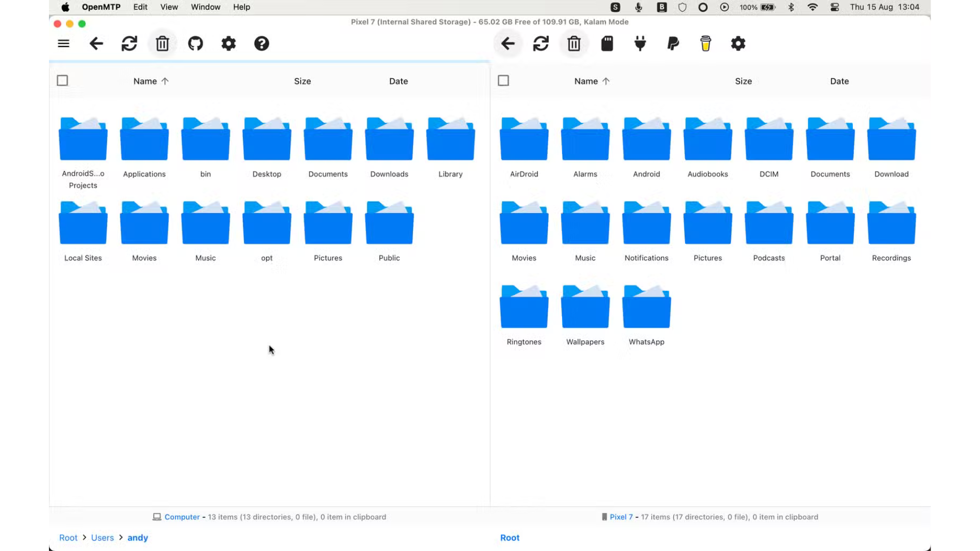Click the GitHub icon in left toolbar

point(195,44)
